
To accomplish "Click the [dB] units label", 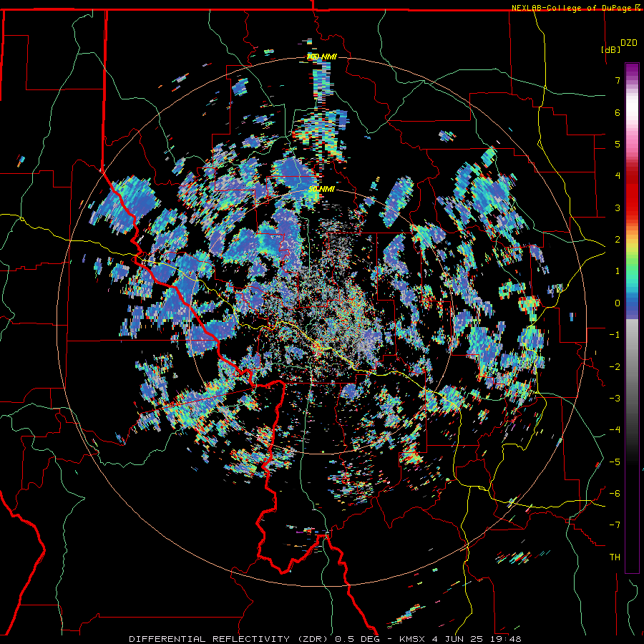I will coord(610,49).
